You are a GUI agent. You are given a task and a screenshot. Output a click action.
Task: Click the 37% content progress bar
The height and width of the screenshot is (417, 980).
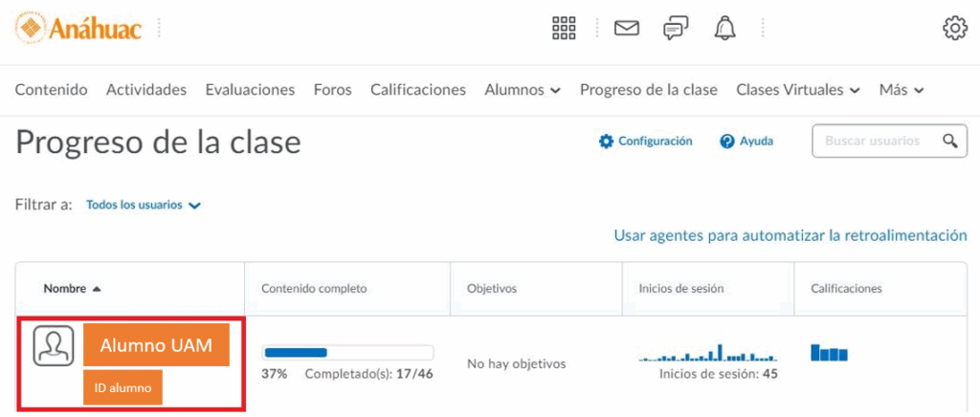[x=347, y=352]
